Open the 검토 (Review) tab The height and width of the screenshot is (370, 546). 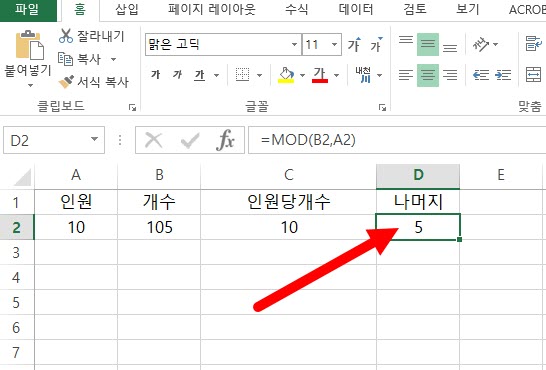tap(415, 10)
